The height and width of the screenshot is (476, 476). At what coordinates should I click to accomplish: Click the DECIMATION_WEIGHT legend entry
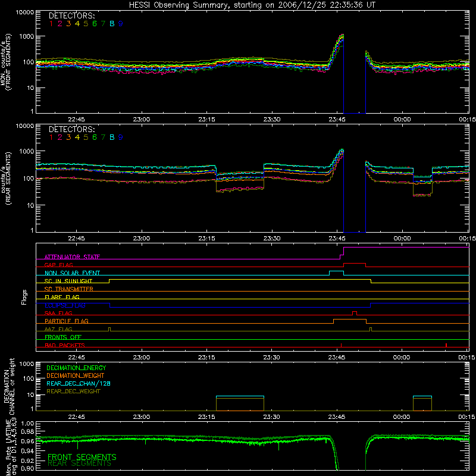[x=76, y=375]
